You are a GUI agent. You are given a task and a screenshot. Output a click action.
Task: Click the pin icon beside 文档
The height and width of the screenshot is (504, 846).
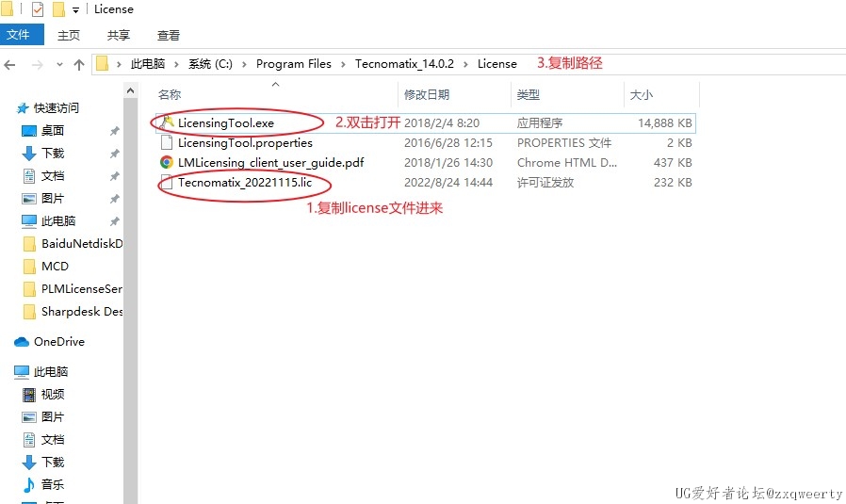(114, 176)
